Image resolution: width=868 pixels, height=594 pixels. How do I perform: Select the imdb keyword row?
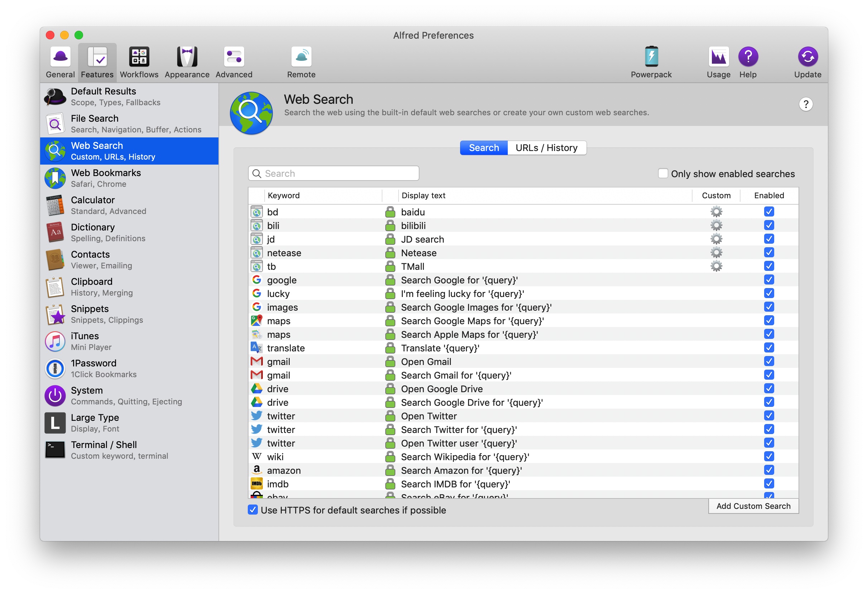coord(523,484)
